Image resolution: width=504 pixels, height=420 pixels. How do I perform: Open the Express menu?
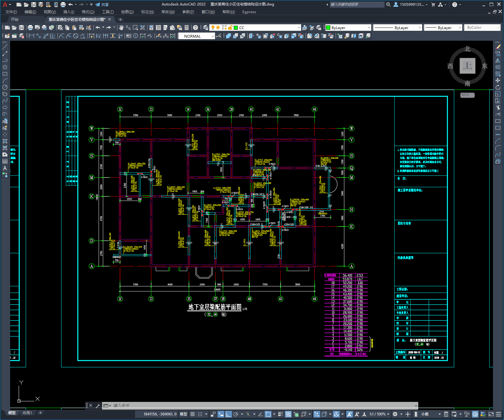tap(249, 12)
